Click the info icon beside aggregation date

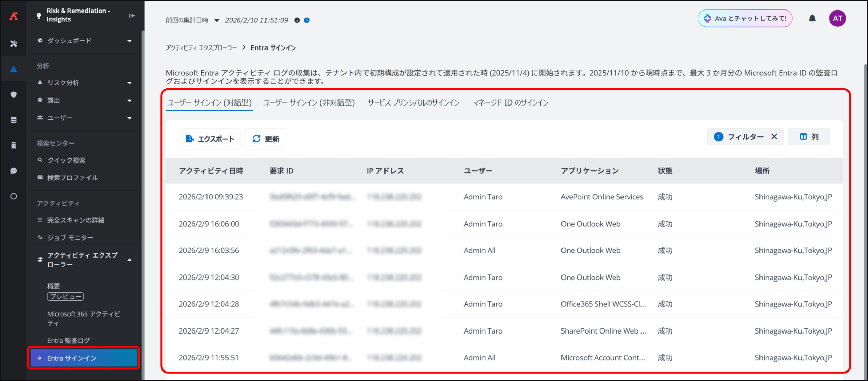297,20
